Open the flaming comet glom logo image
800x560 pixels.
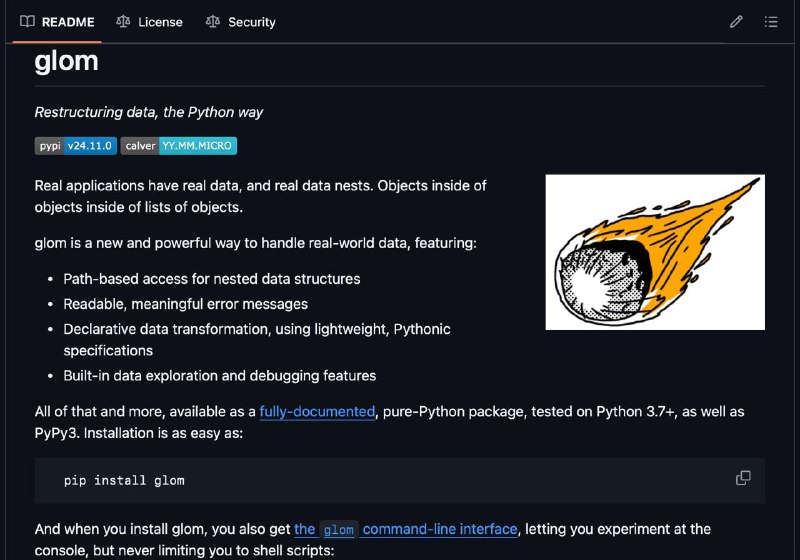coord(655,252)
